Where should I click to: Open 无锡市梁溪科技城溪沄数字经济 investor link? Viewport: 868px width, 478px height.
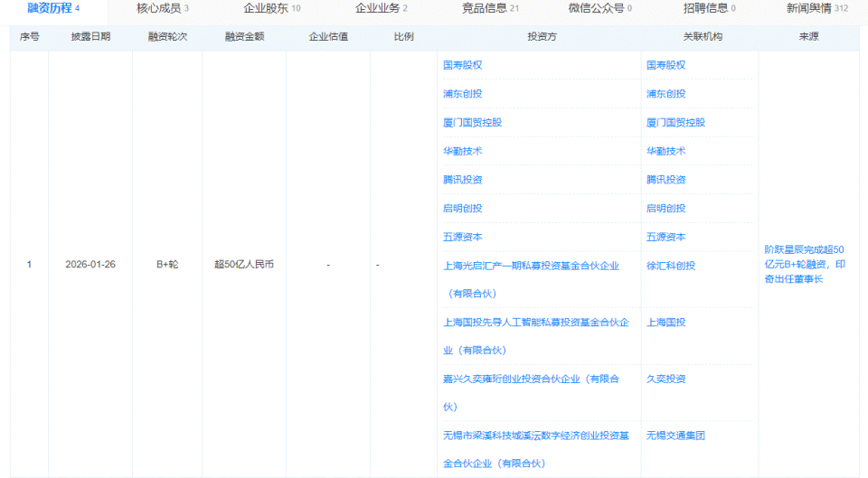pos(536,450)
